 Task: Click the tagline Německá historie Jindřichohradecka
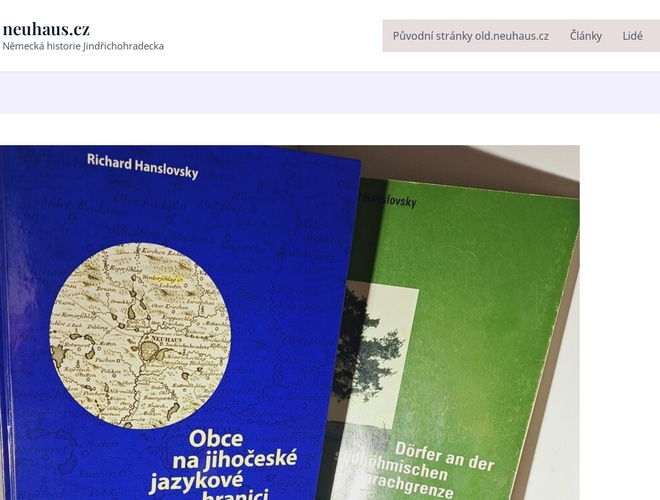83,46
